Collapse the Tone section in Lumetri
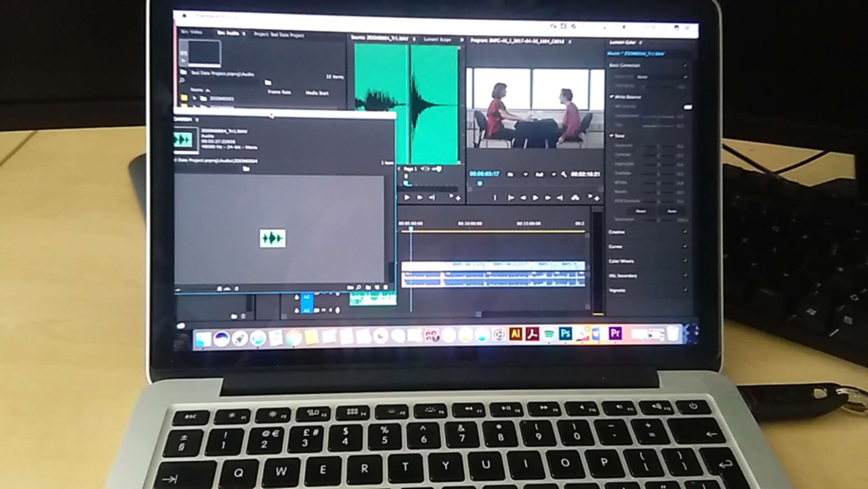The height and width of the screenshot is (489, 868). [612, 135]
